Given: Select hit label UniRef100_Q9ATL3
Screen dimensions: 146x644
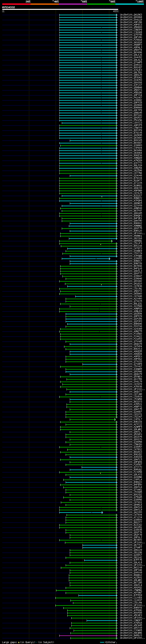Looking at the screenshot, I should tap(131, 271).
